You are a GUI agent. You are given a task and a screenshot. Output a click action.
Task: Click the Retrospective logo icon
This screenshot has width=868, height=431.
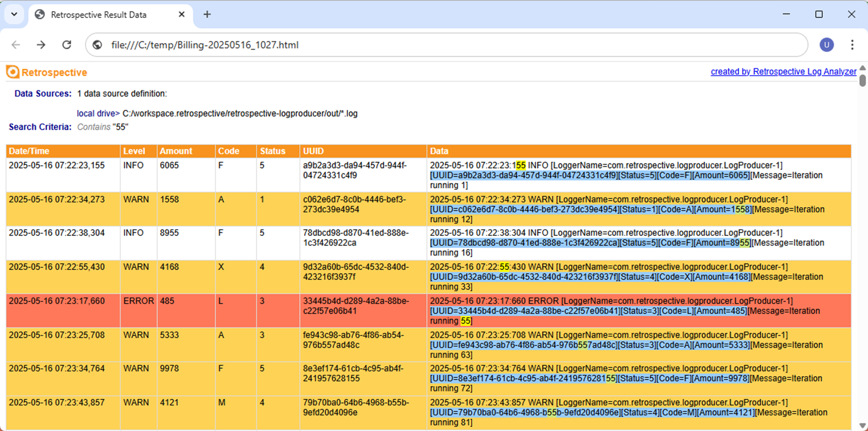(x=13, y=72)
